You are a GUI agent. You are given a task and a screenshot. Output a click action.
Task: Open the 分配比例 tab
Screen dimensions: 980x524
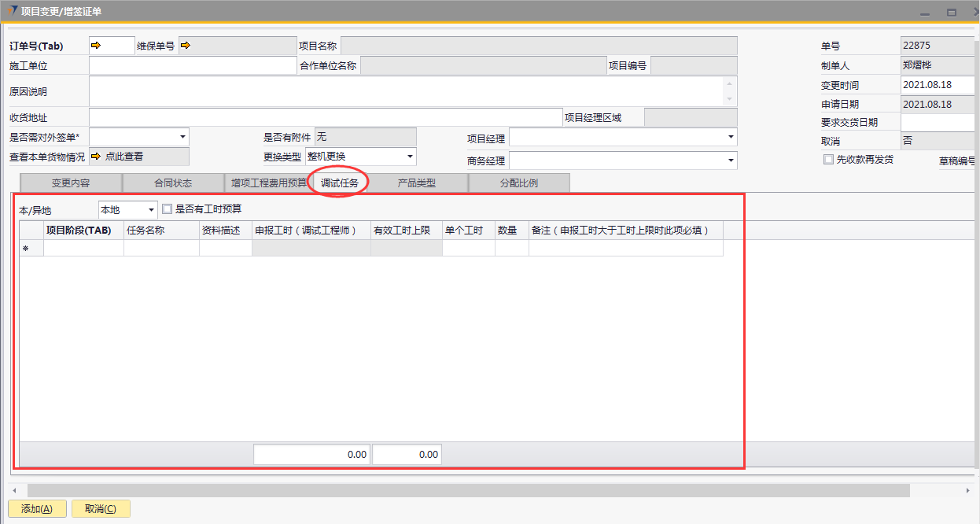(518, 183)
